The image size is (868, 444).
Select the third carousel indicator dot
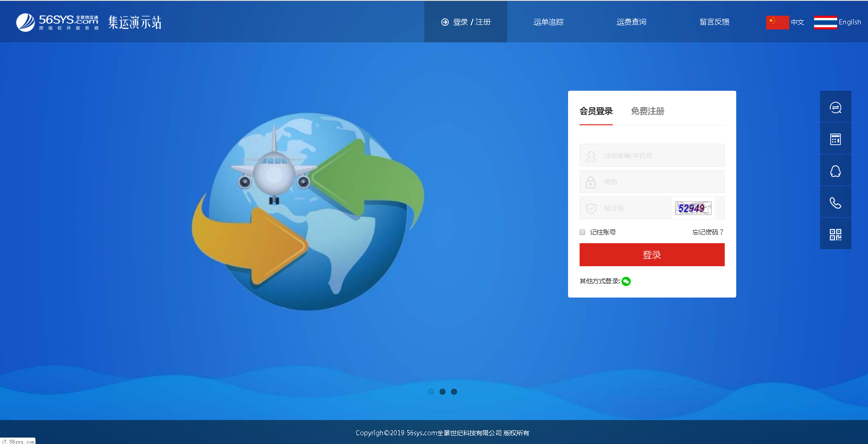[454, 391]
